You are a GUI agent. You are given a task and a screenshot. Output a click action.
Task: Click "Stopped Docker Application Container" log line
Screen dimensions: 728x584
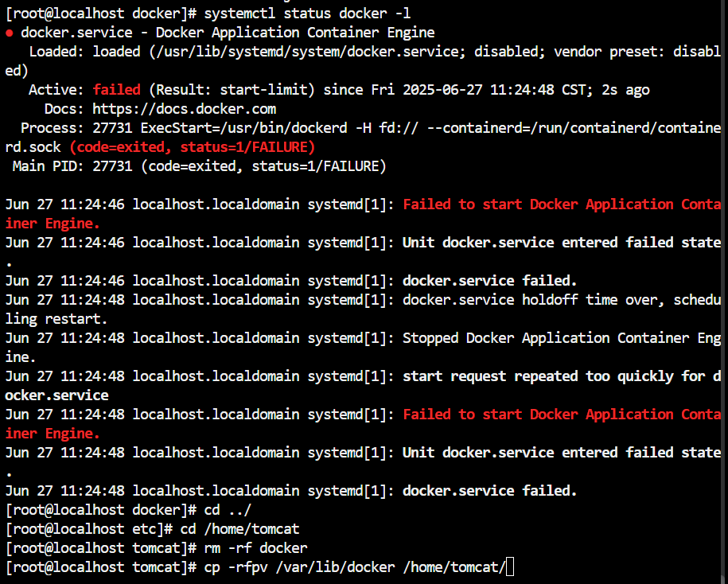[546, 338]
